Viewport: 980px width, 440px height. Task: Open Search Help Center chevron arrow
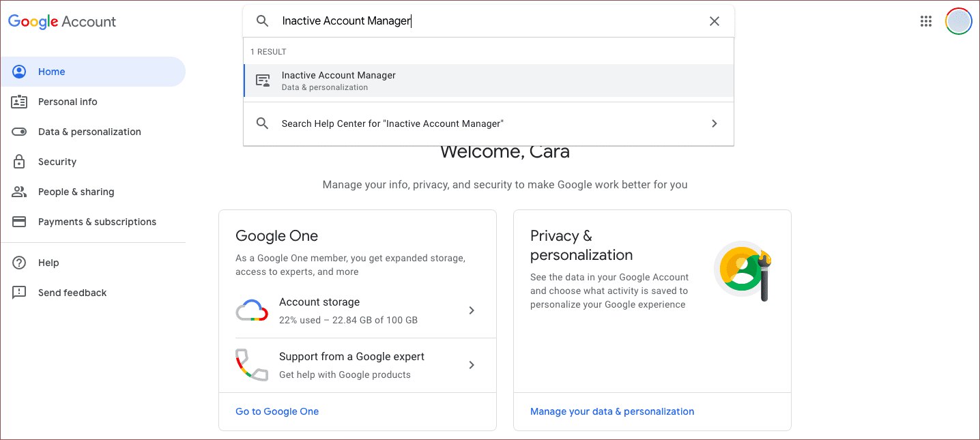click(714, 123)
